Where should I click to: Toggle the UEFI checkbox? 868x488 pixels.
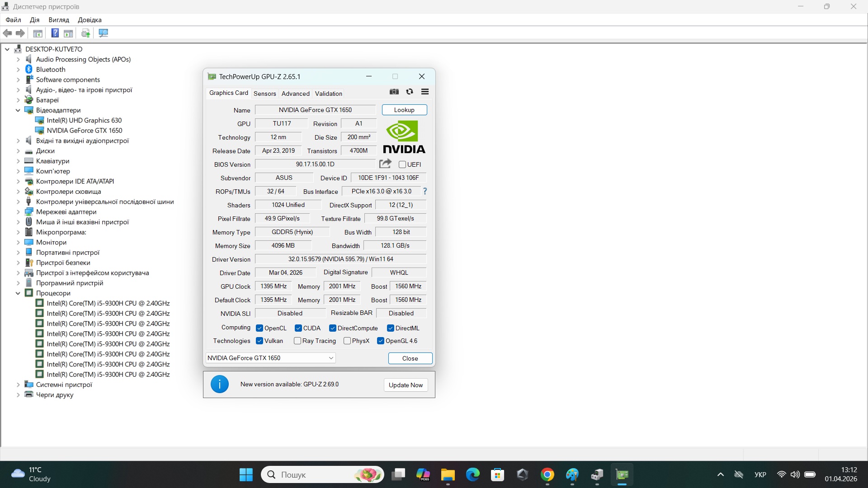pos(402,164)
